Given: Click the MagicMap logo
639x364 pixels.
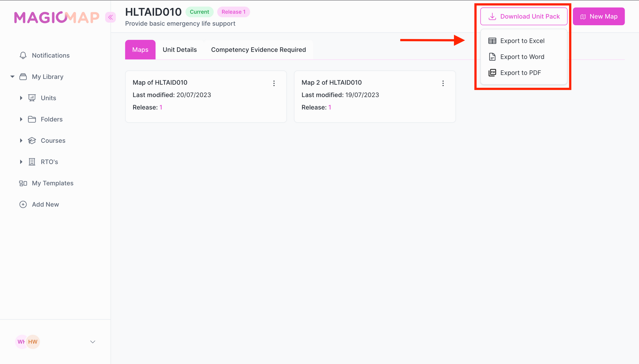Looking at the screenshot, I should coord(57,17).
